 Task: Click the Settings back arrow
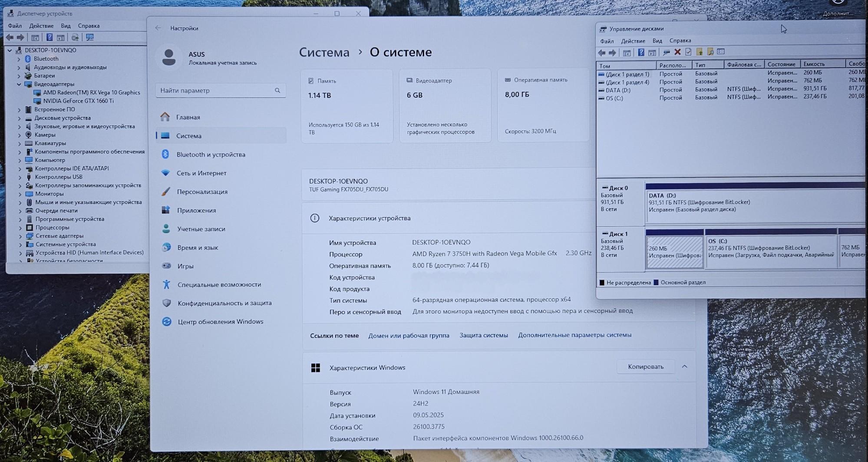(x=158, y=28)
